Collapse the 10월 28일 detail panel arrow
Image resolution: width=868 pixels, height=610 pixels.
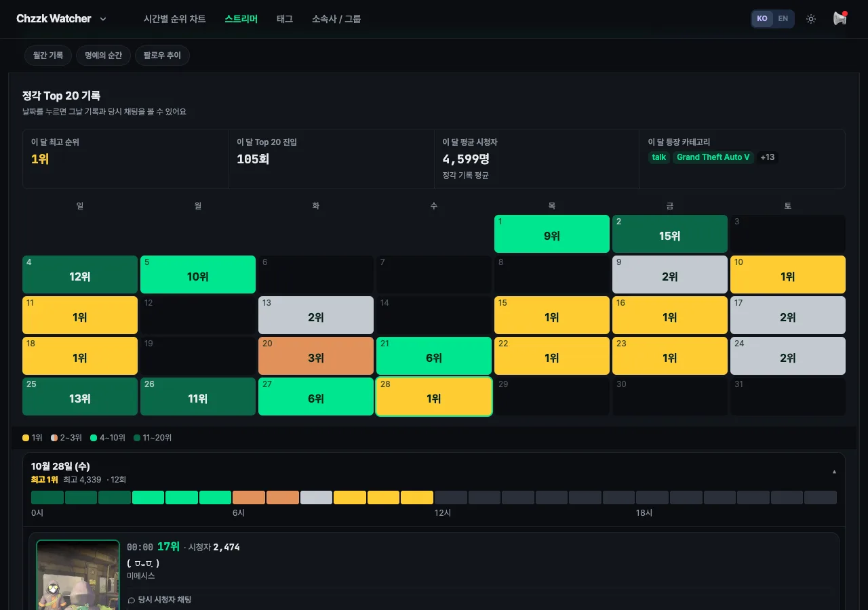pyautogui.click(x=834, y=472)
